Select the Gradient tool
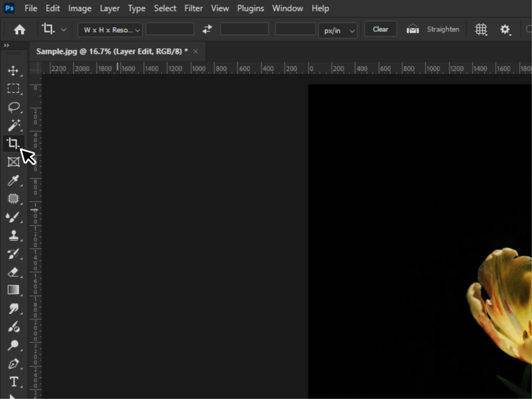The width and height of the screenshot is (532, 399). tap(13, 290)
